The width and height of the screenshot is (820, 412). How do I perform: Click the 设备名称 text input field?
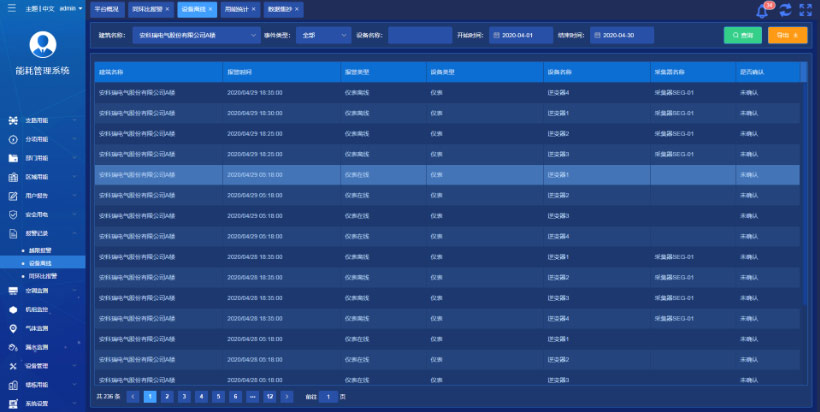point(420,35)
